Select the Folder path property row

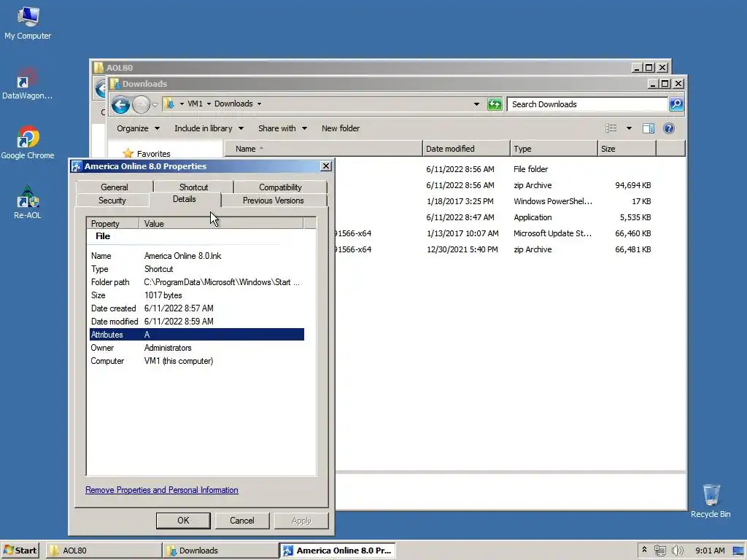click(x=197, y=282)
